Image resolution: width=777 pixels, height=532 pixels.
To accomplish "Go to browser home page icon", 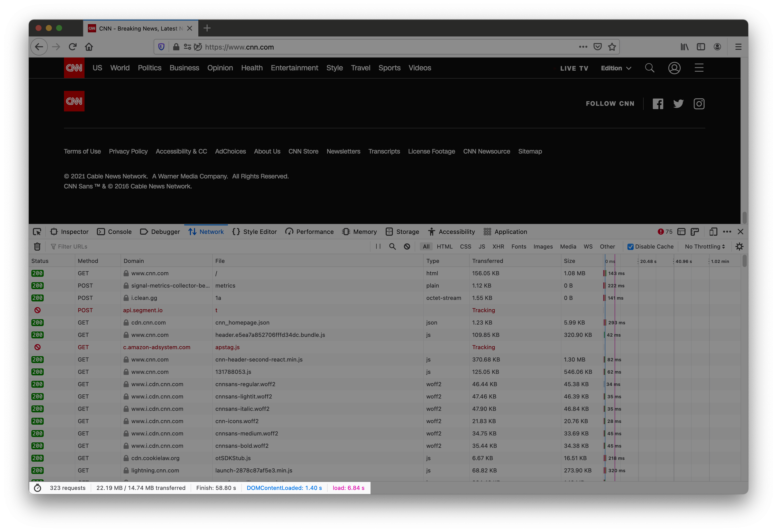I will 89,47.
